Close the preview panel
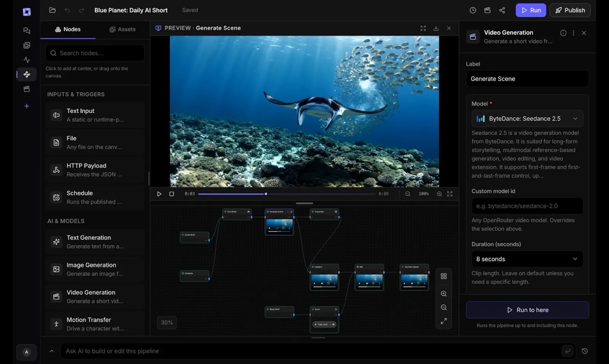609x364 pixels. [449, 28]
